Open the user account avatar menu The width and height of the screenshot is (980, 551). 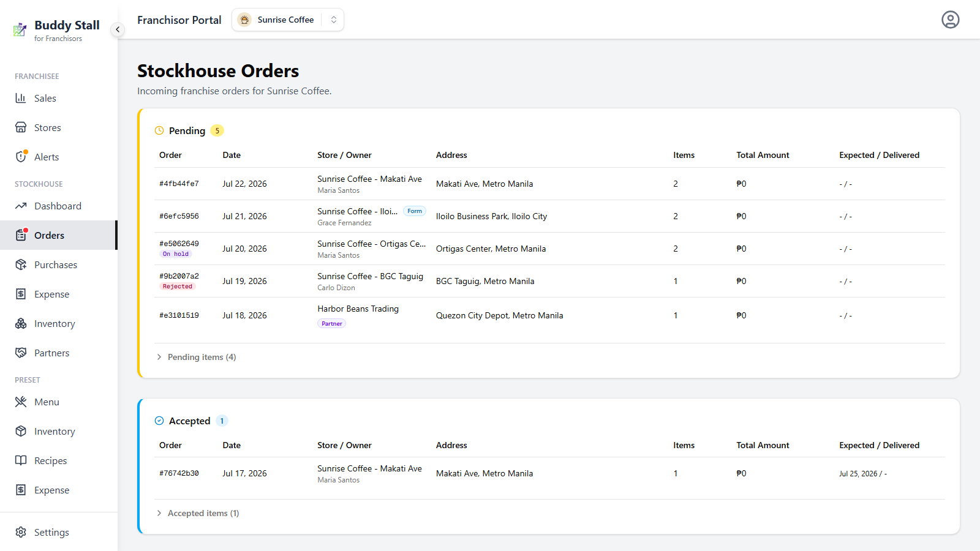(x=950, y=20)
